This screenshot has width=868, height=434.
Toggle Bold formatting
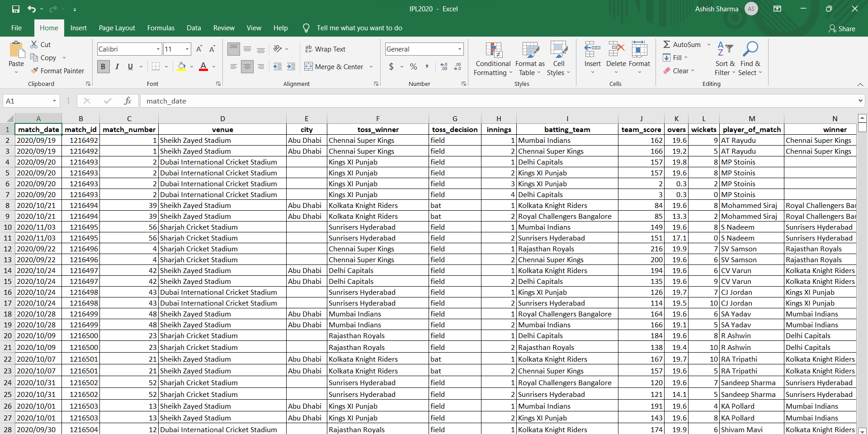103,66
